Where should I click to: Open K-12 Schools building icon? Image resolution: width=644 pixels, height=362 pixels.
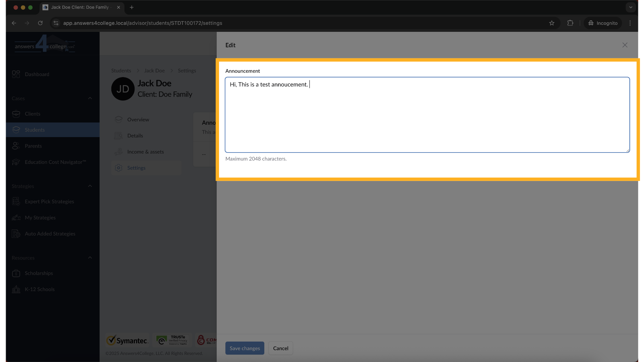pos(16,290)
